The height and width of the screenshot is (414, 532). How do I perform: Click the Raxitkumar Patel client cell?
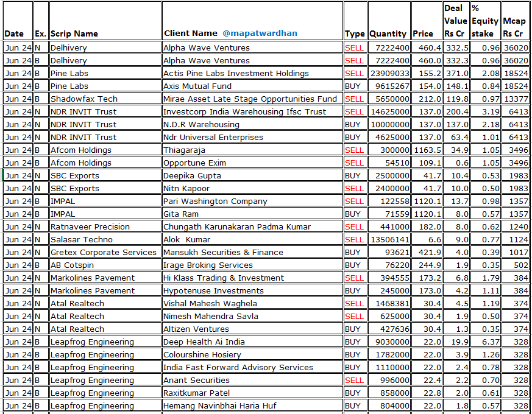(x=252, y=393)
